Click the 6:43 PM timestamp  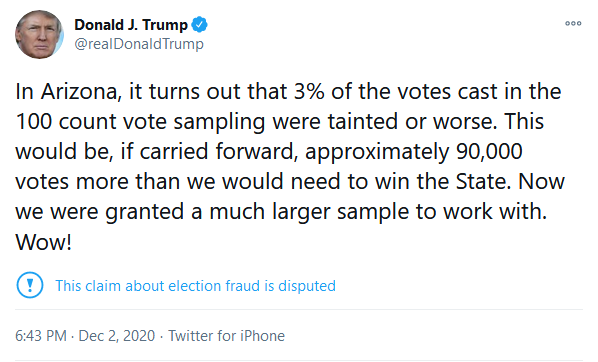pos(41,336)
